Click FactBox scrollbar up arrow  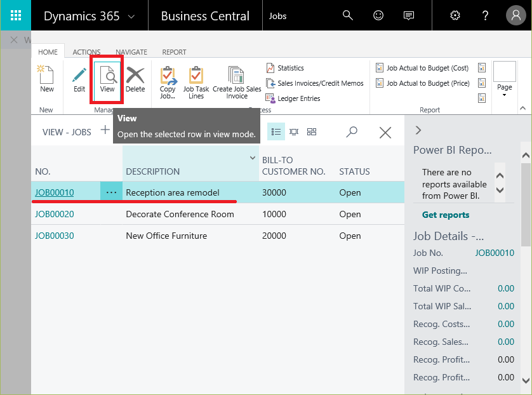526,155
